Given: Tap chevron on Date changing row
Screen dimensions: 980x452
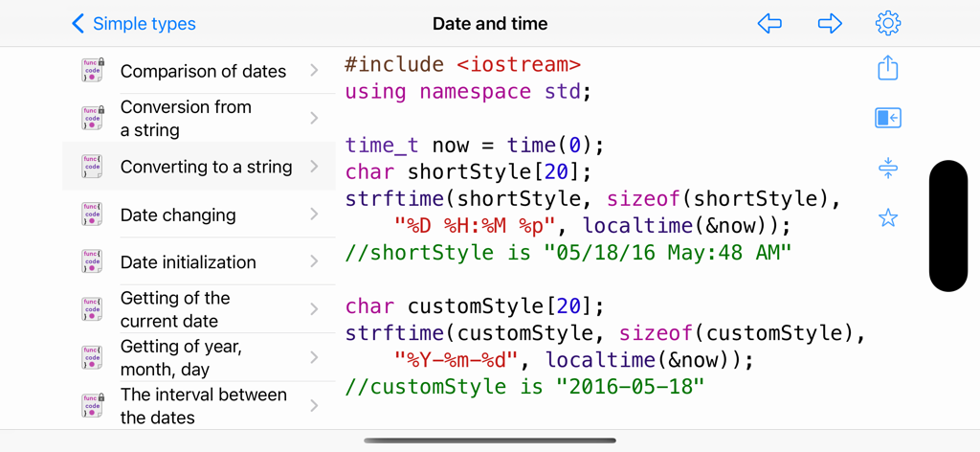Looking at the screenshot, I should point(314,215).
